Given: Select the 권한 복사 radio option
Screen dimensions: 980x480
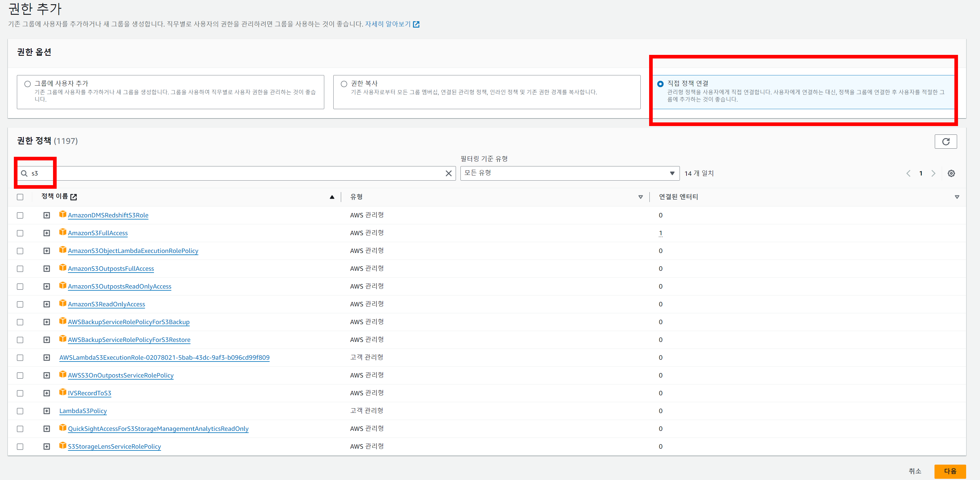Looking at the screenshot, I should pos(344,84).
